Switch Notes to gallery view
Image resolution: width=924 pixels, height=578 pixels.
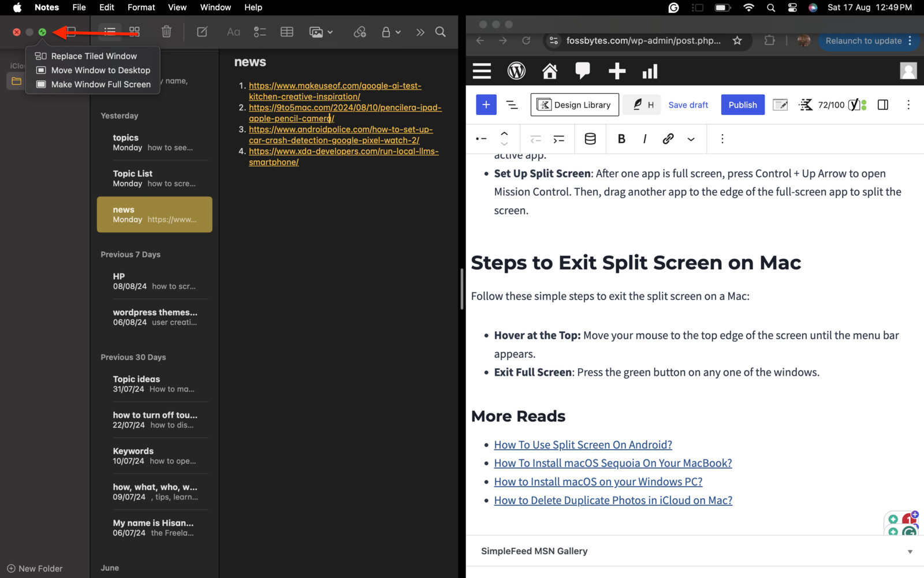pos(134,32)
